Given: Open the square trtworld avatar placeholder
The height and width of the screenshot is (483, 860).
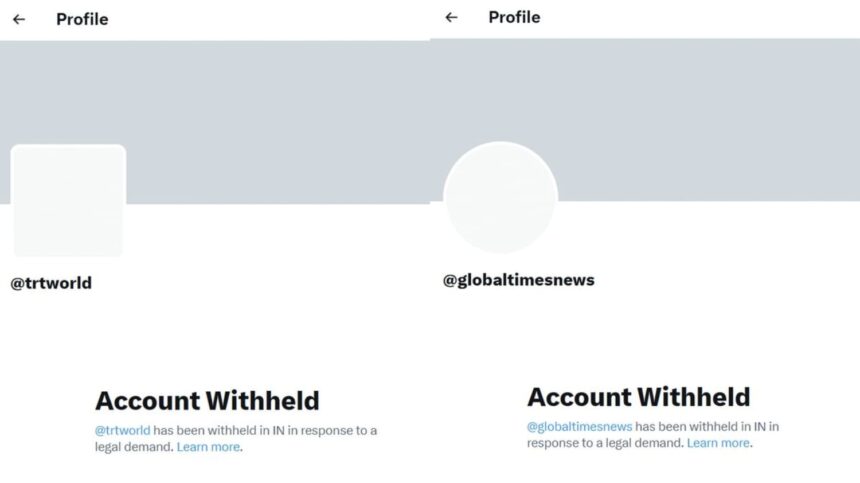Looking at the screenshot, I should [x=69, y=200].
